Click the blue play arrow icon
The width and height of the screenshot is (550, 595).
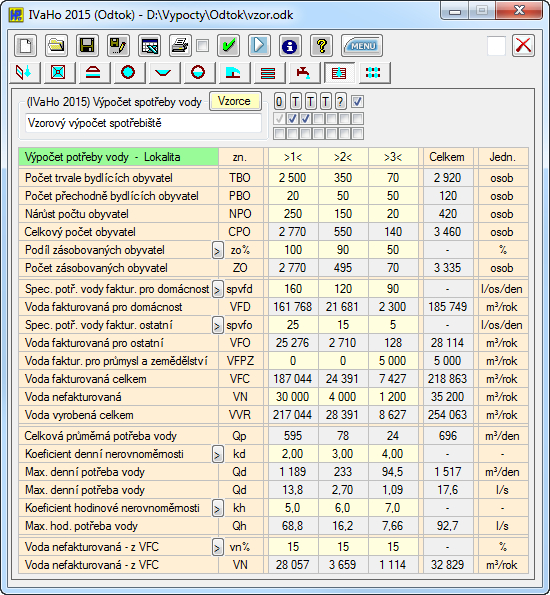pos(260,46)
